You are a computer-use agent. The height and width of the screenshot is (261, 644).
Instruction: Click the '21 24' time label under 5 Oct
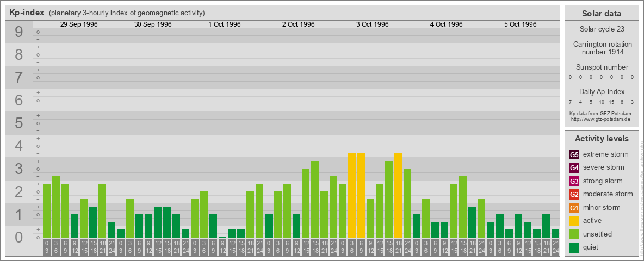[x=555, y=247]
